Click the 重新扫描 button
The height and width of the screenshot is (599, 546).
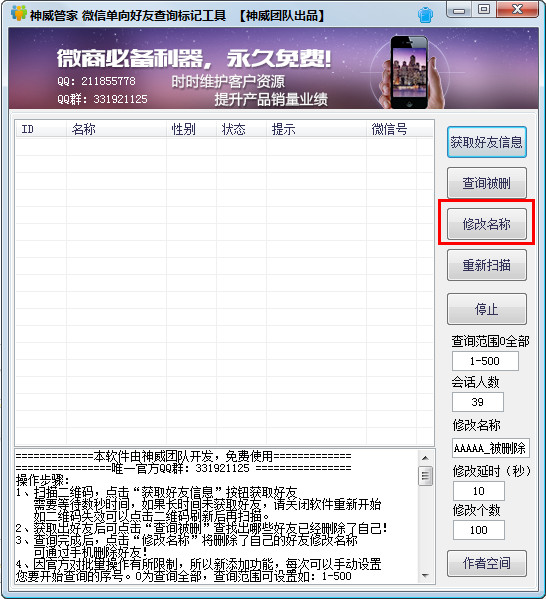tap(487, 265)
